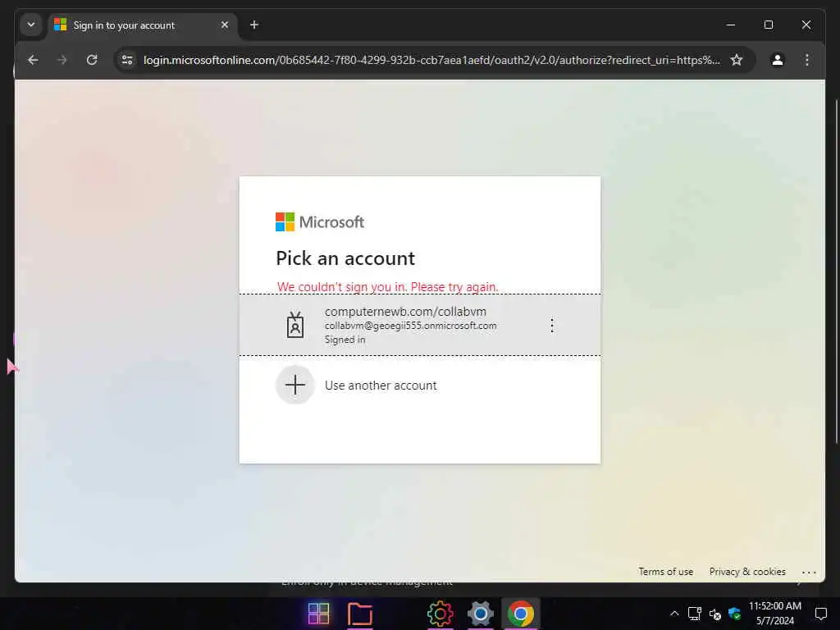Choose the computernewb.com/collabvm account

pyautogui.click(x=419, y=325)
